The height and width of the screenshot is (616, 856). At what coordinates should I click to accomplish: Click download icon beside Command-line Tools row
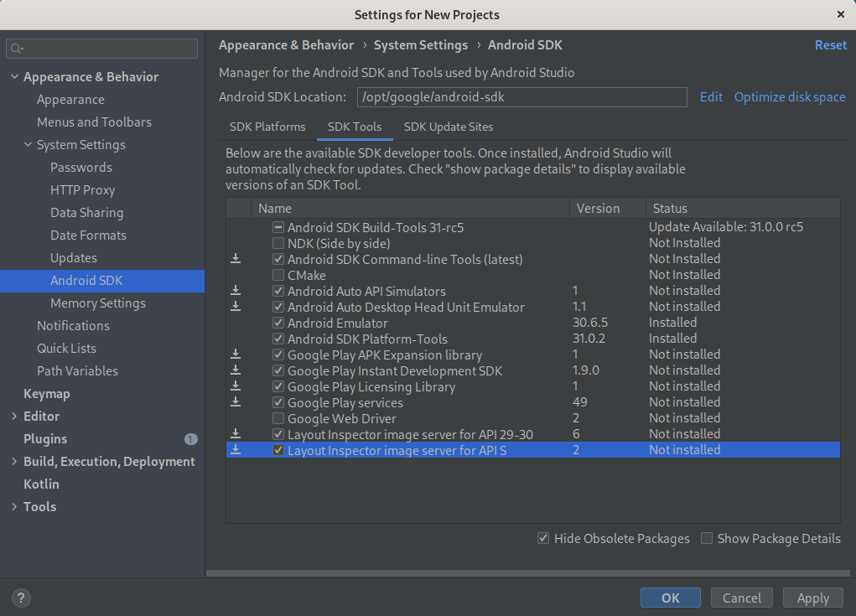click(x=236, y=258)
